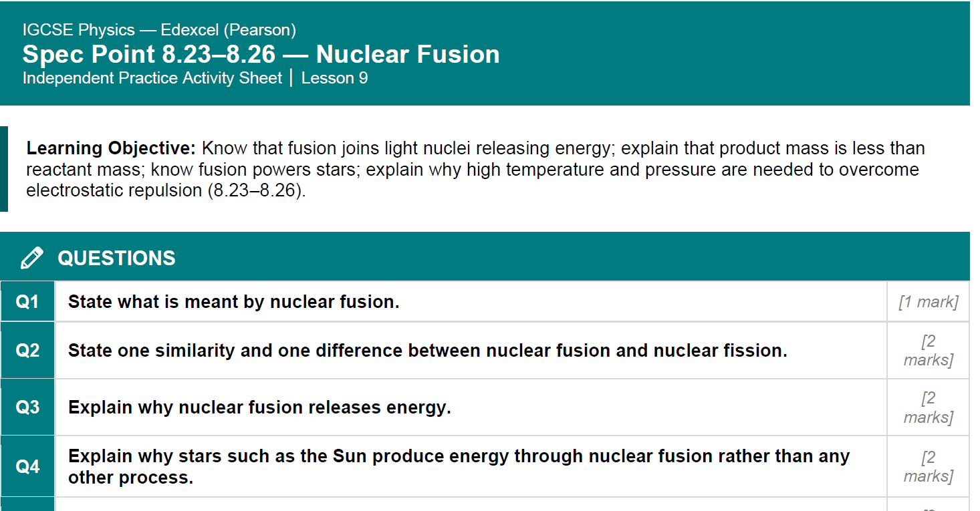Select 'Explain why nuclear fusion releases energy' text
Viewport: 980px width, 511px height.
(259, 407)
